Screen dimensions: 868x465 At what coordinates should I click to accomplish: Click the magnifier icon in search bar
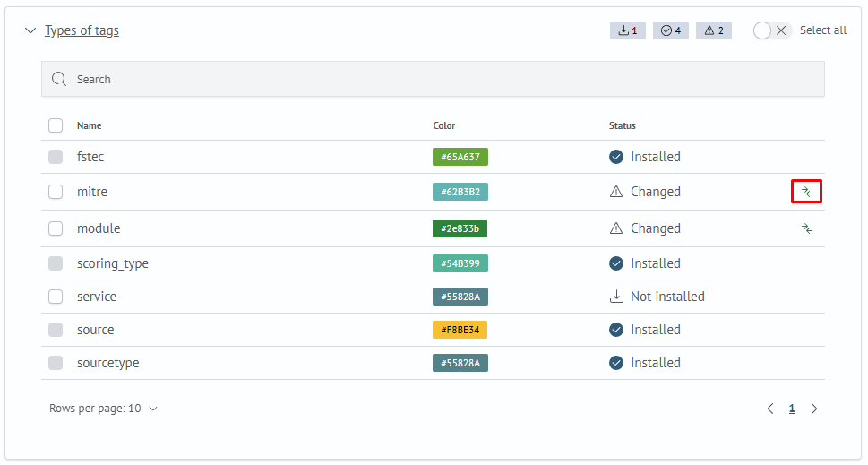pyautogui.click(x=59, y=79)
